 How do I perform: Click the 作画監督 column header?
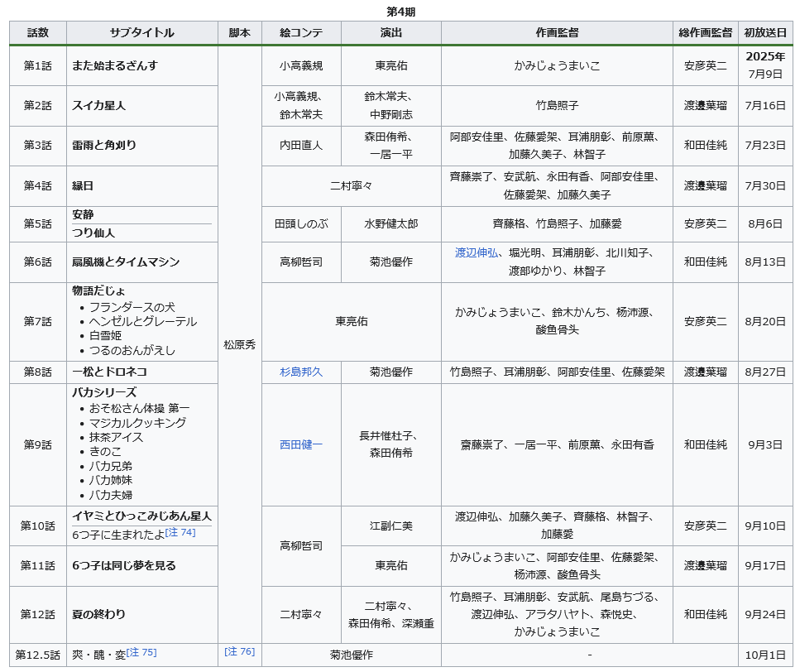click(557, 33)
